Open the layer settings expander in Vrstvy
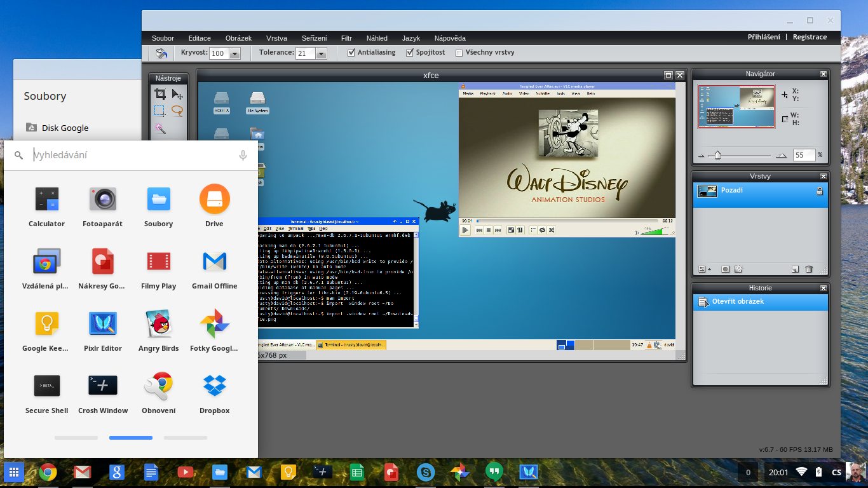The height and width of the screenshot is (488, 868). pyautogui.click(x=703, y=269)
